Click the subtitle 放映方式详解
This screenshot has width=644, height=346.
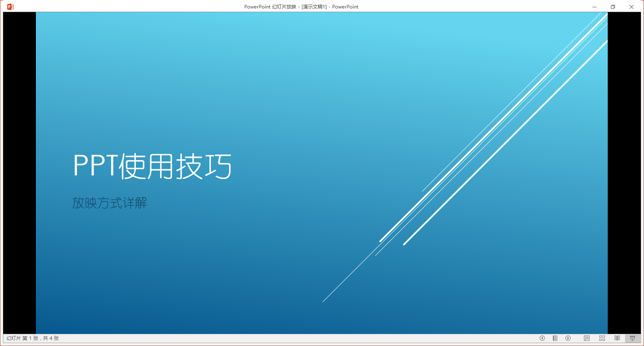point(110,203)
